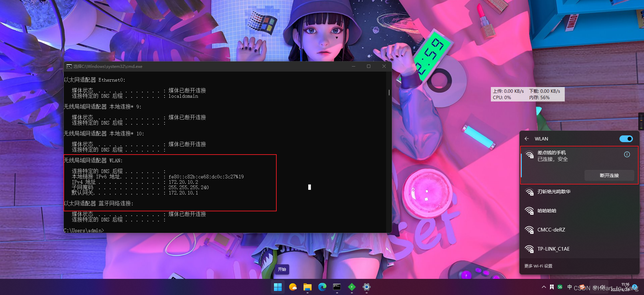Click the IPv4 address 172.20.10.2 text

click(183, 182)
